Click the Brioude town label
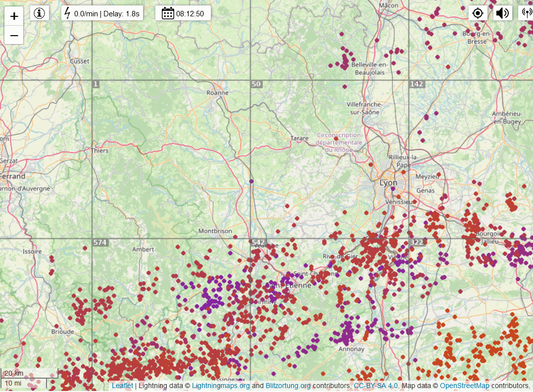The width and height of the screenshot is (533, 392). tap(62, 332)
